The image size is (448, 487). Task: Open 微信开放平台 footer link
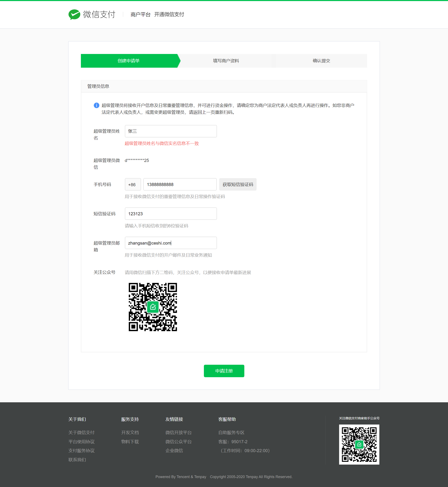[x=178, y=432]
